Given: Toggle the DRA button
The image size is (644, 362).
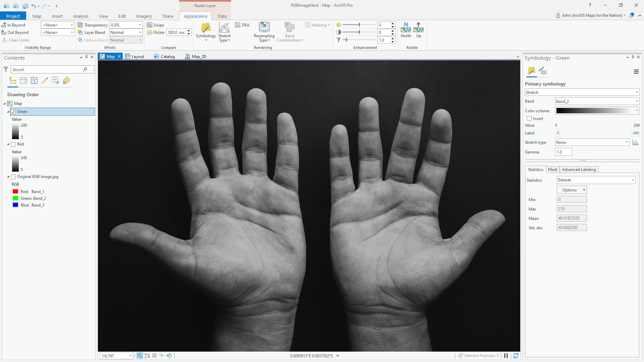Looking at the screenshot, I should (x=242, y=25).
